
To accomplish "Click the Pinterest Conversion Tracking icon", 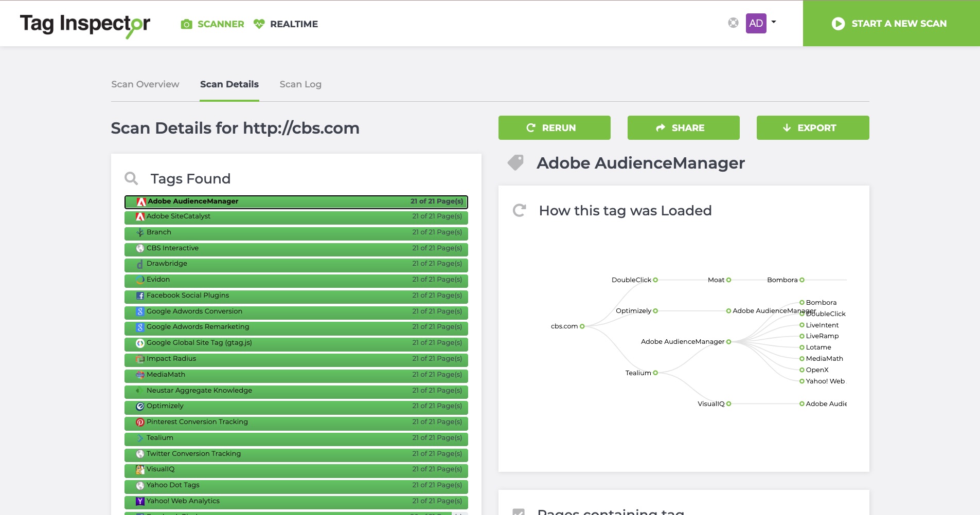I will pyautogui.click(x=140, y=422).
